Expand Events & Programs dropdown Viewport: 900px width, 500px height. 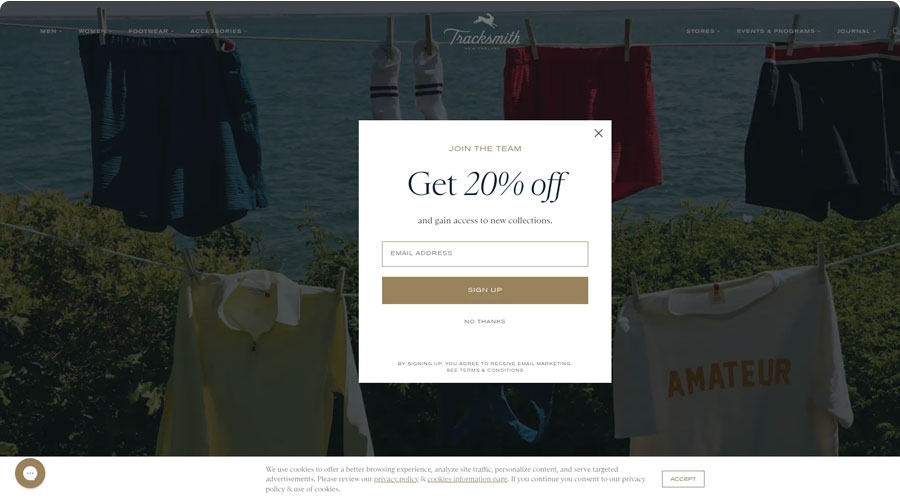tap(778, 31)
